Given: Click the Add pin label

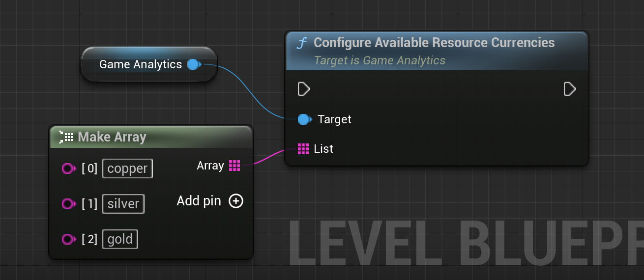Looking at the screenshot, I should click(199, 201).
